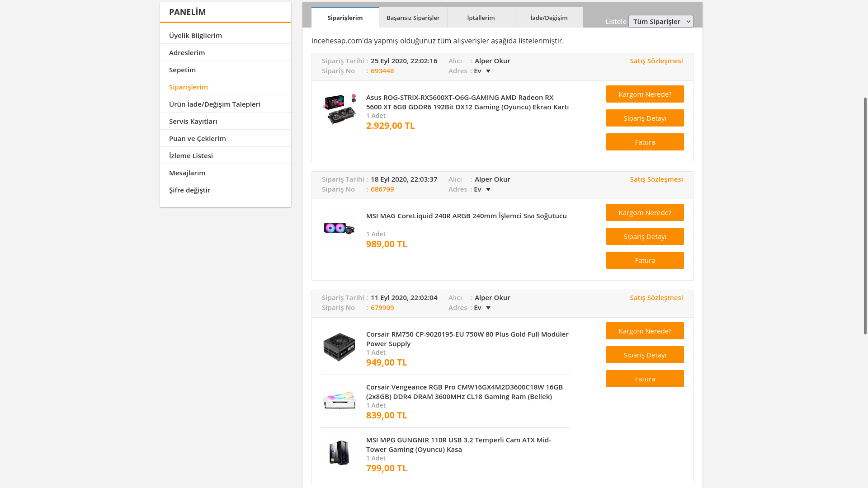Expand Ev address for order 686799
868x488 pixels.
(x=482, y=189)
